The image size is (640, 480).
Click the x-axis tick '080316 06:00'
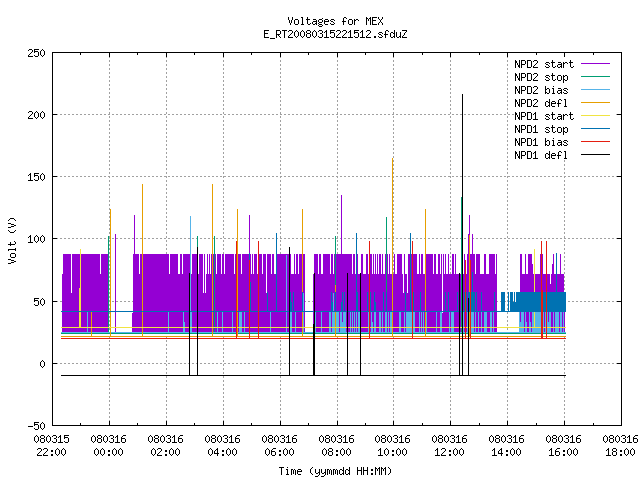pos(279,446)
